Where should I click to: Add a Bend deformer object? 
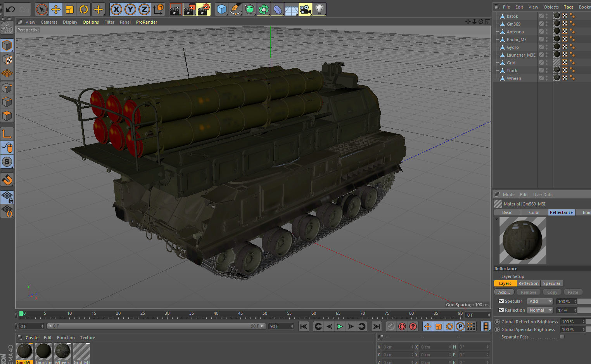[277, 9]
